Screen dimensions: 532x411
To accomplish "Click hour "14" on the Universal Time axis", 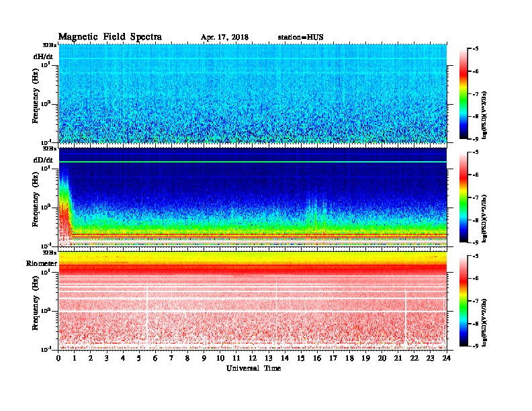I will click(x=285, y=359).
